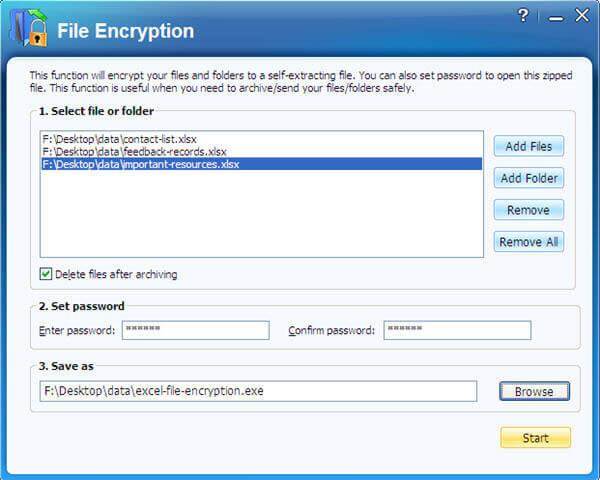Toggle Delete files after archiving checkbox

click(x=46, y=274)
